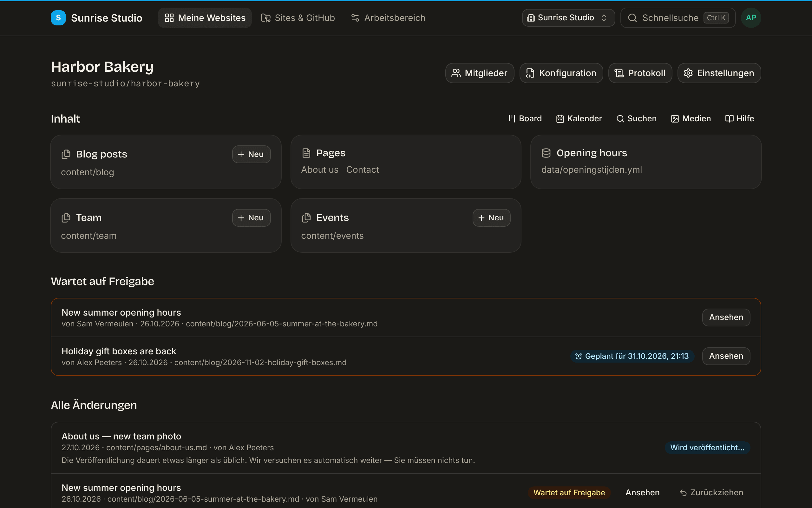Ansehen Holiday gift boxes are back
The image size is (812, 508).
(726, 356)
